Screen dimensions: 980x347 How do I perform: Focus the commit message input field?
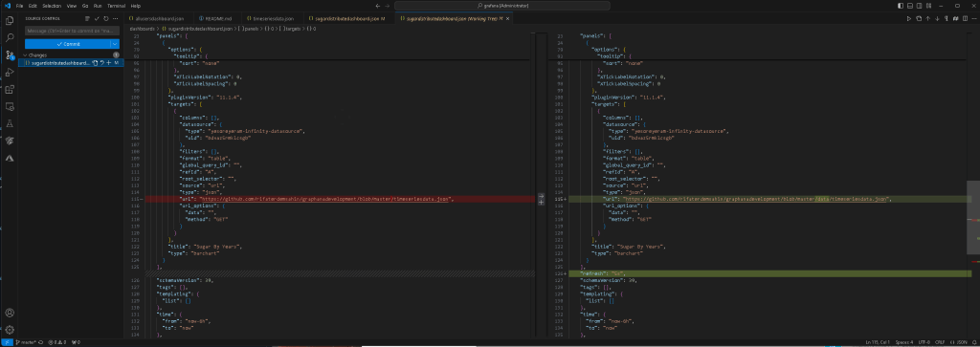(72, 31)
